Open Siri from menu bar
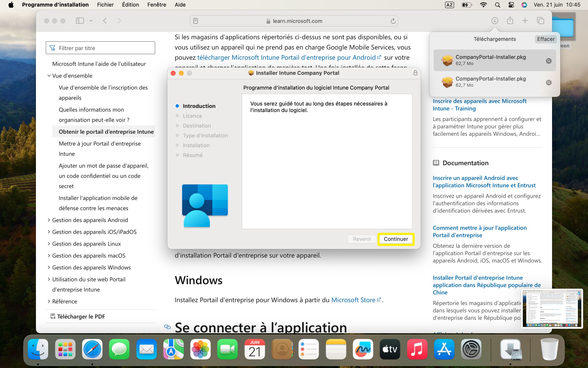 point(524,5)
